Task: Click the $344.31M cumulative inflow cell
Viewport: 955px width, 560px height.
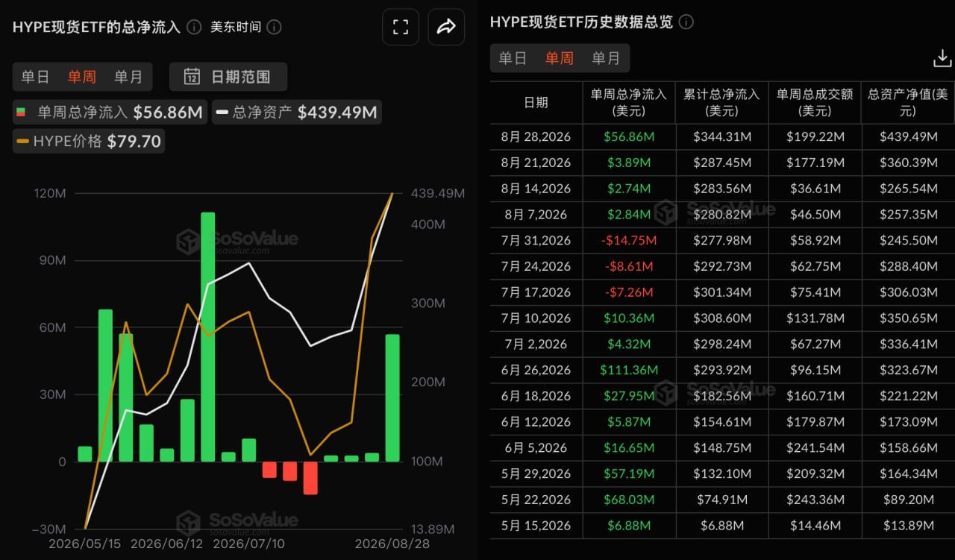Action: pos(721,136)
